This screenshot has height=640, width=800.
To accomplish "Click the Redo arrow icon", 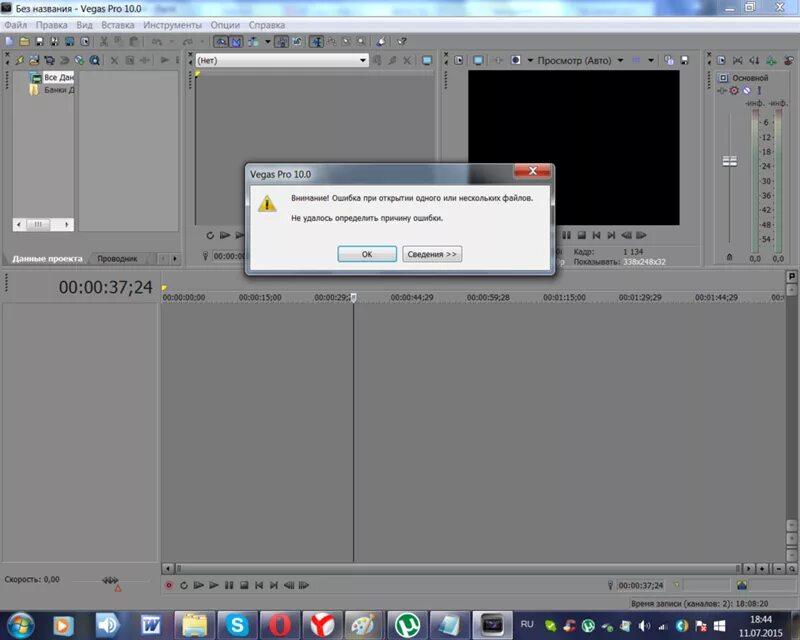I will click(x=188, y=42).
